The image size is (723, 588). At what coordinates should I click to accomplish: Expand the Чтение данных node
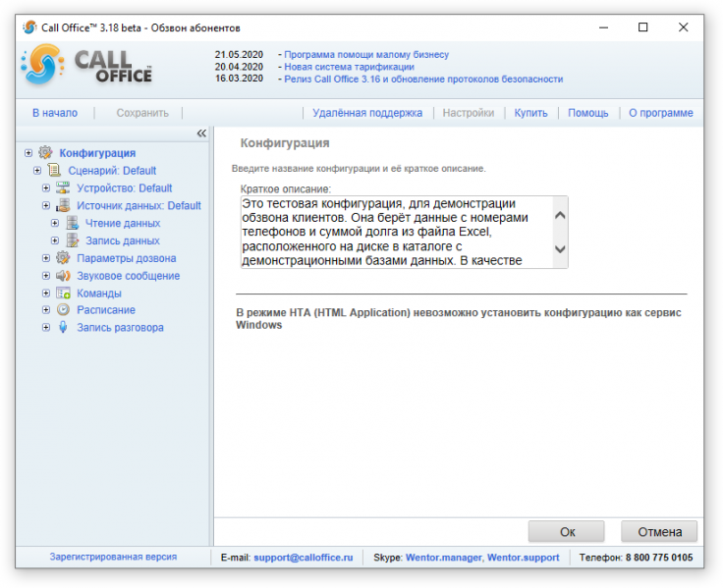point(55,223)
